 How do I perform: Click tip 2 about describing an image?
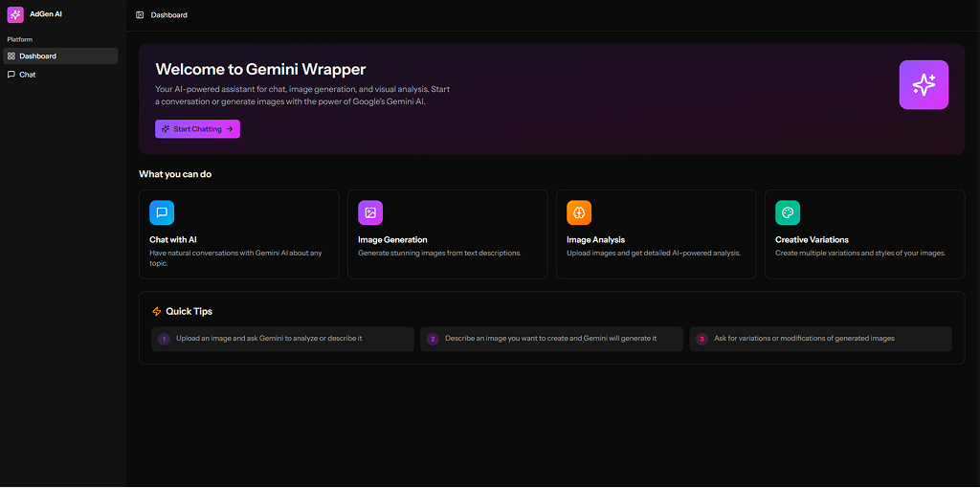[551, 339]
